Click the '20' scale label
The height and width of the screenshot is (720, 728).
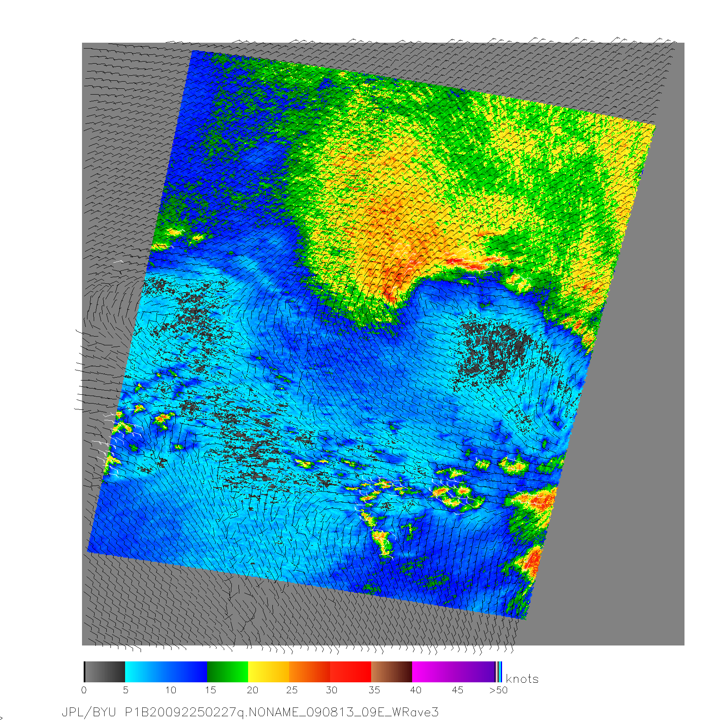tap(252, 690)
